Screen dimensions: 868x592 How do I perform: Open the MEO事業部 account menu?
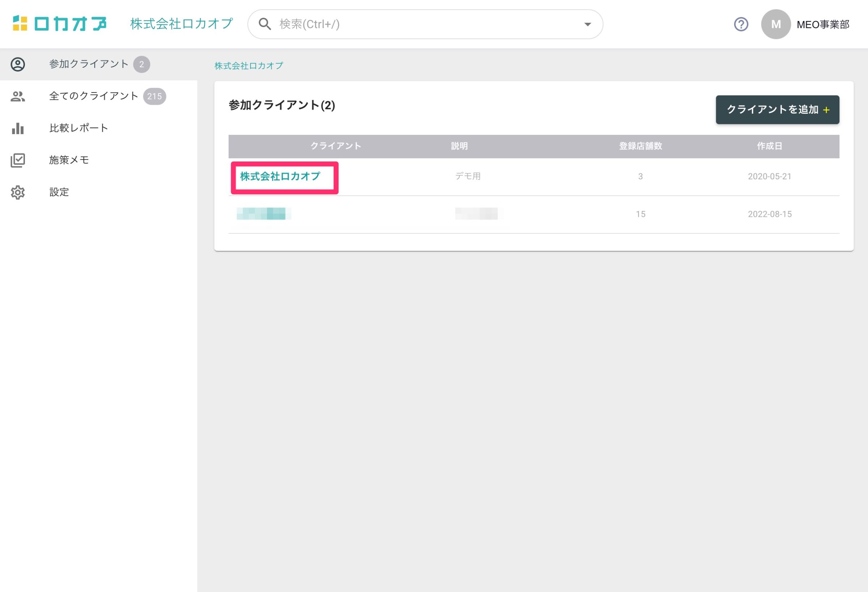pyautogui.click(x=823, y=25)
